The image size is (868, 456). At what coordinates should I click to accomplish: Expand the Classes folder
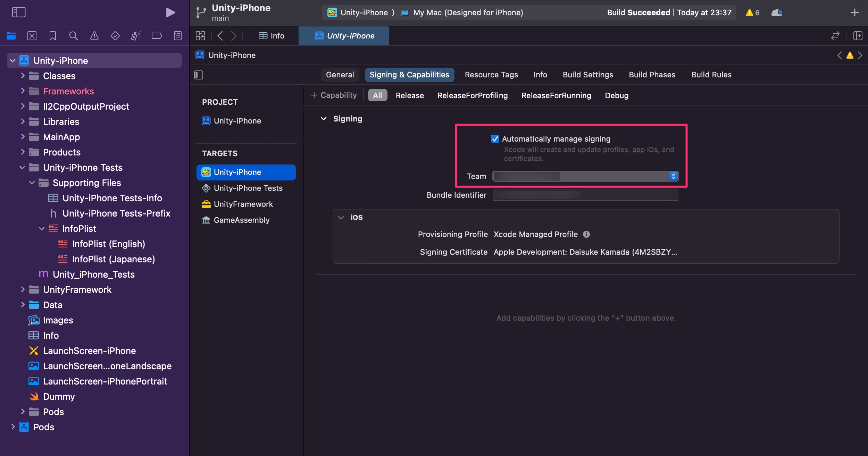[23, 76]
